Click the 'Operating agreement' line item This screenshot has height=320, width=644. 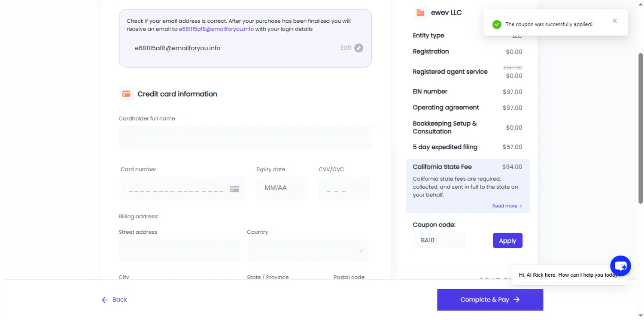pos(446,108)
